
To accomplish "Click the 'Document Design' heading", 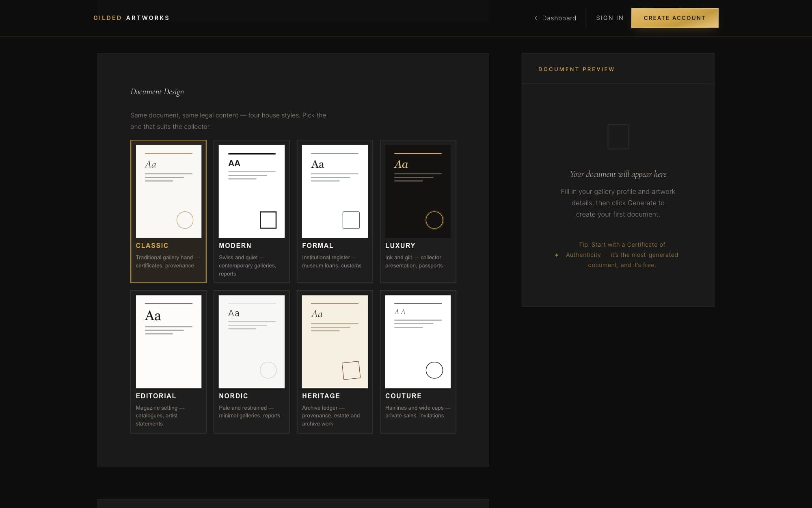I will (157, 92).
